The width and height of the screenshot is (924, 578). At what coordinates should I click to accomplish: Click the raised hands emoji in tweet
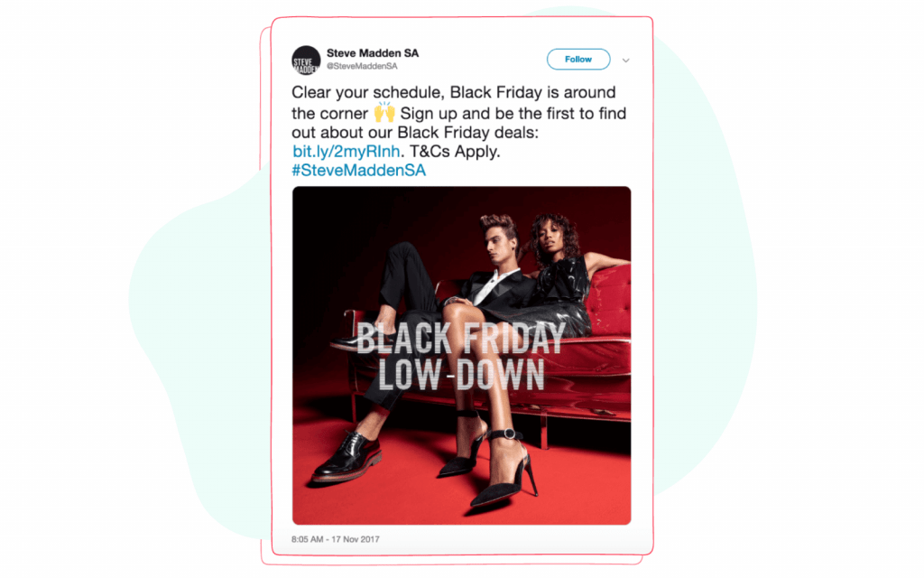pos(384,112)
